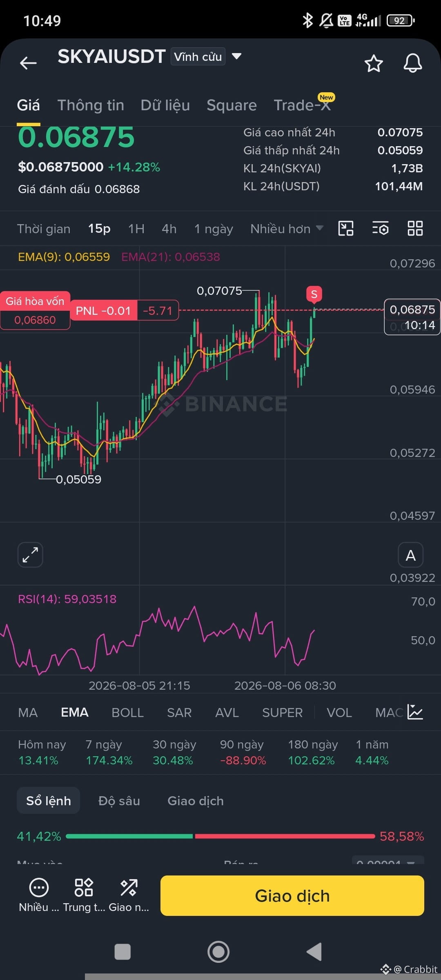Select the Vĩnh cửu perpetual tag

click(198, 56)
